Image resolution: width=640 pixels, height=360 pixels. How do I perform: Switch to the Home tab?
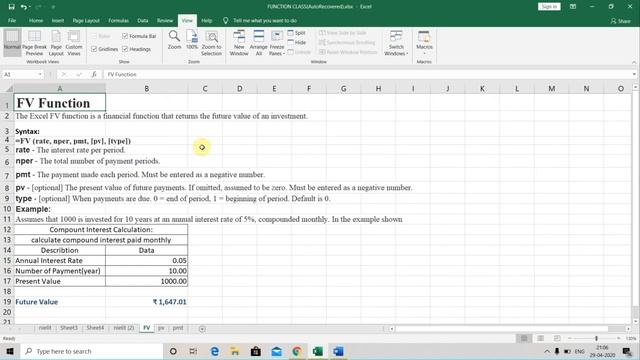coord(36,20)
